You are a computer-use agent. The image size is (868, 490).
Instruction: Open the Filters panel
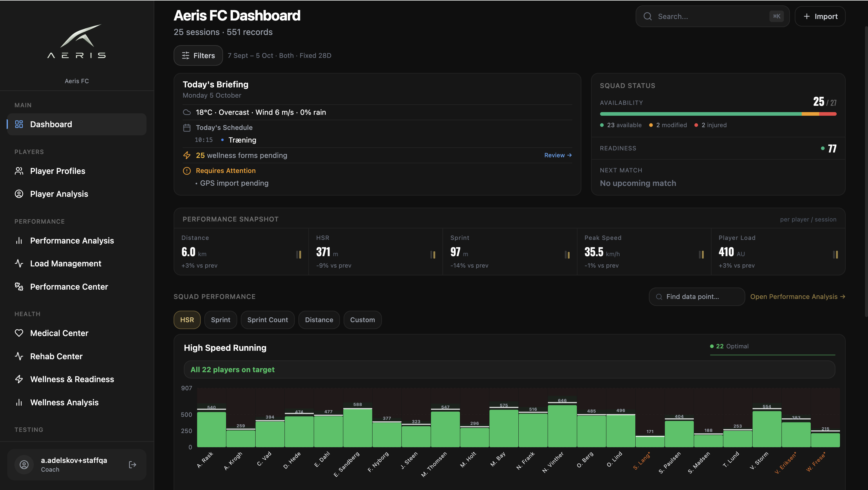point(198,56)
